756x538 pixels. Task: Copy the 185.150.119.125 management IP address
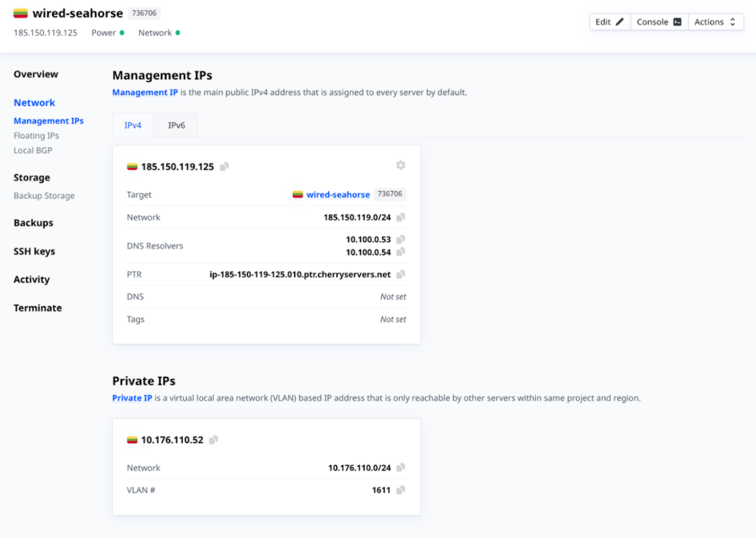224,167
